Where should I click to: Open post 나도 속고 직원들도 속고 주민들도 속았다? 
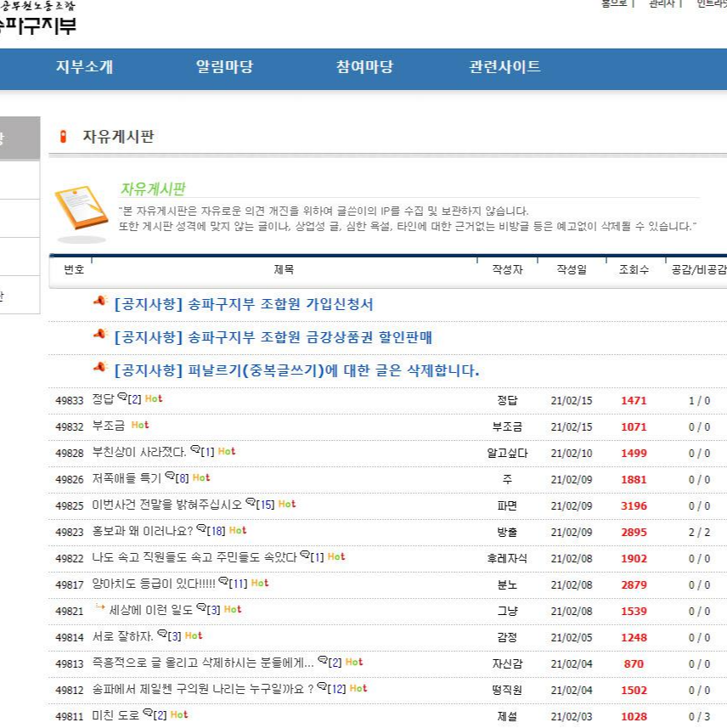[194, 557]
